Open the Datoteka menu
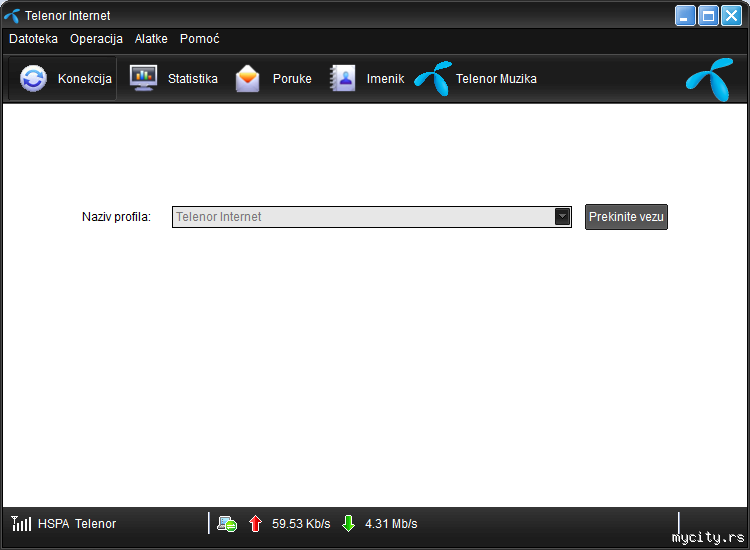The image size is (750, 550). (33, 39)
